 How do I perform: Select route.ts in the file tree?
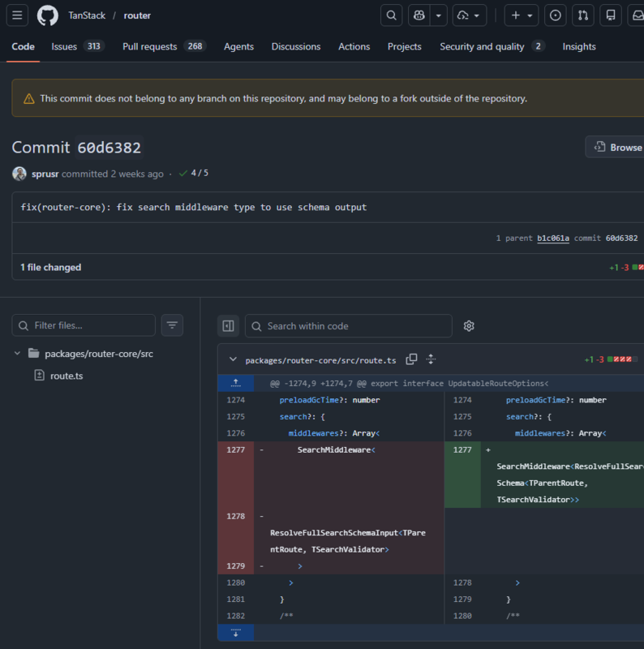(x=67, y=376)
